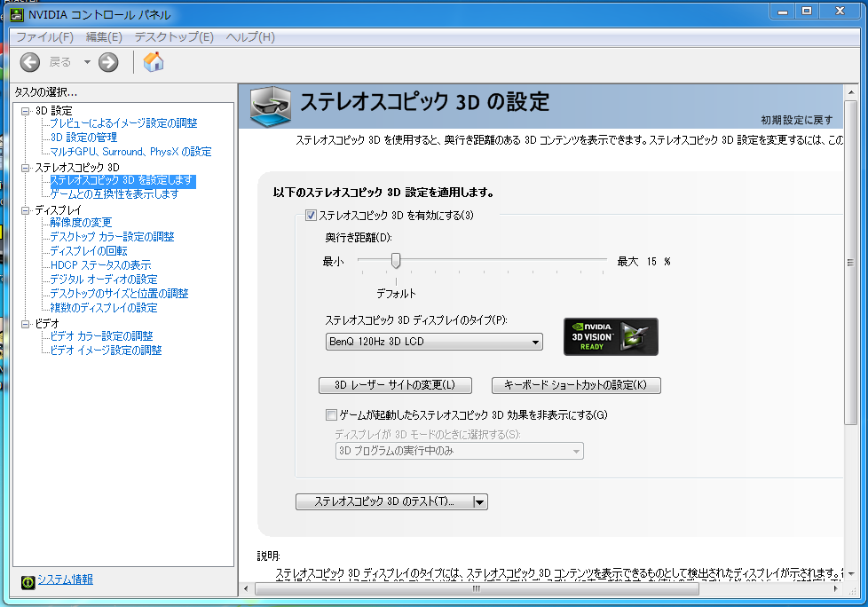This screenshot has width=868, height=607.
Task: Click the デフォルト slider label
Action: [396, 294]
